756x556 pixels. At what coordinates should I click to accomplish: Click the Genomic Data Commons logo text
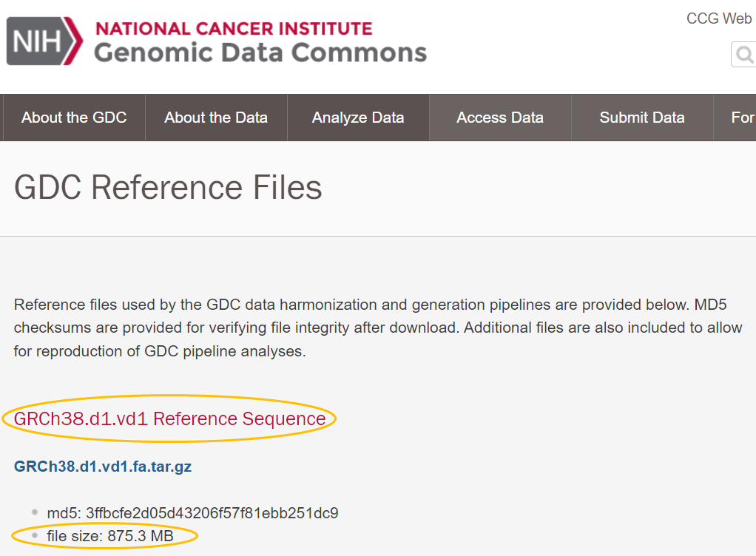tap(260, 52)
